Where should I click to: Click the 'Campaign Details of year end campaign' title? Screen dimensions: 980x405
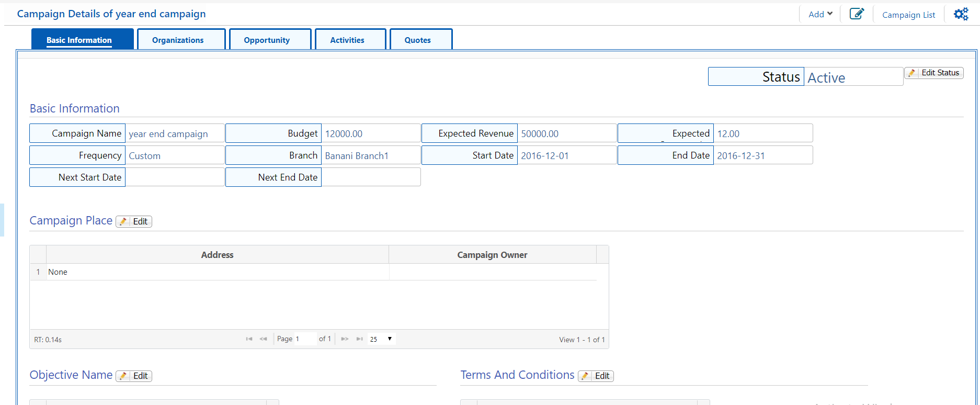(x=111, y=14)
